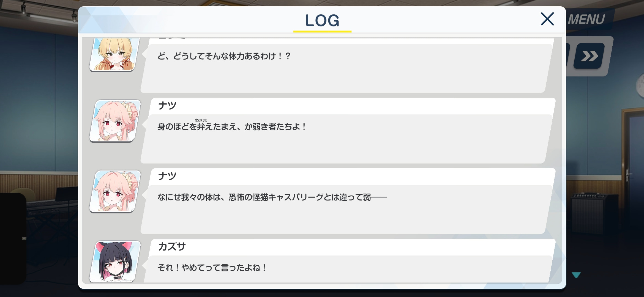644x297 pixels.
Task: Click the teal scroll-down triangle indicator
Action: pos(576,275)
